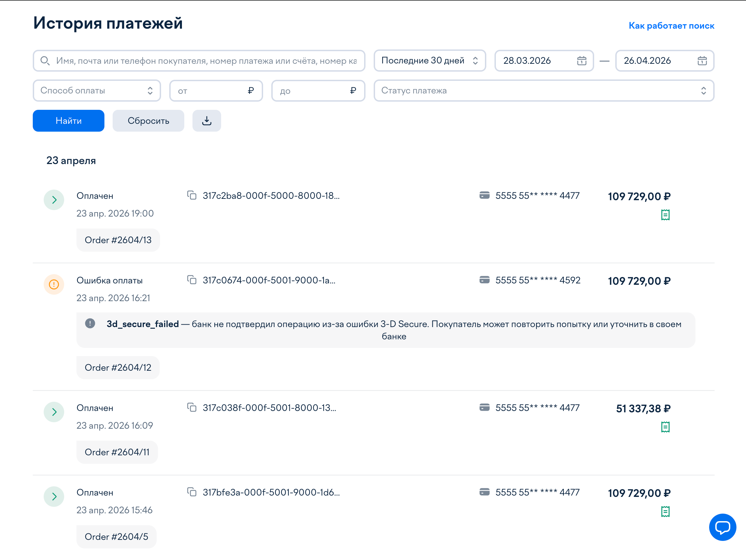Open receipt icon for 51 337,38 ₽ payment
The width and height of the screenshot is (746, 560).
[x=665, y=427]
